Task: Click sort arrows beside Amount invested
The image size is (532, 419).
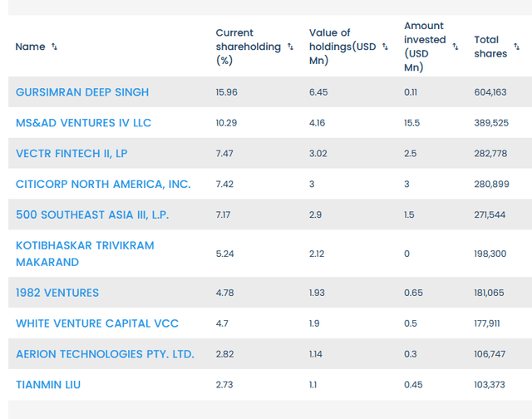Action: coord(456,47)
